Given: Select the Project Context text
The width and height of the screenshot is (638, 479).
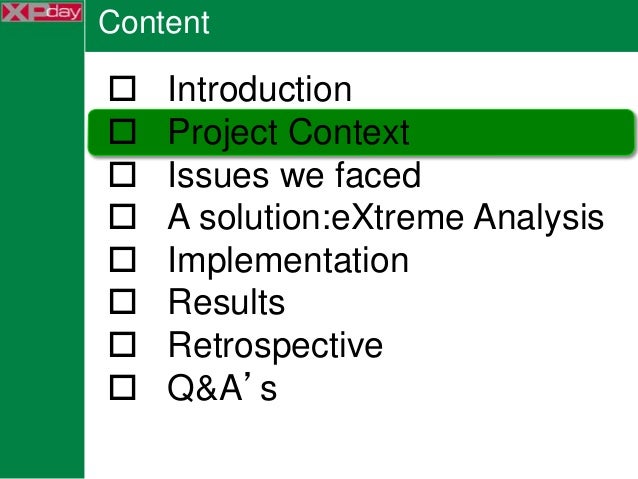Looking at the screenshot, I should (x=288, y=133).
